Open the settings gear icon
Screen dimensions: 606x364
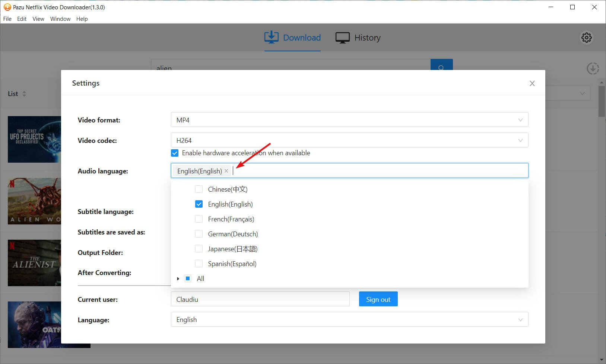pyautogui.click(x=586, y=38)
